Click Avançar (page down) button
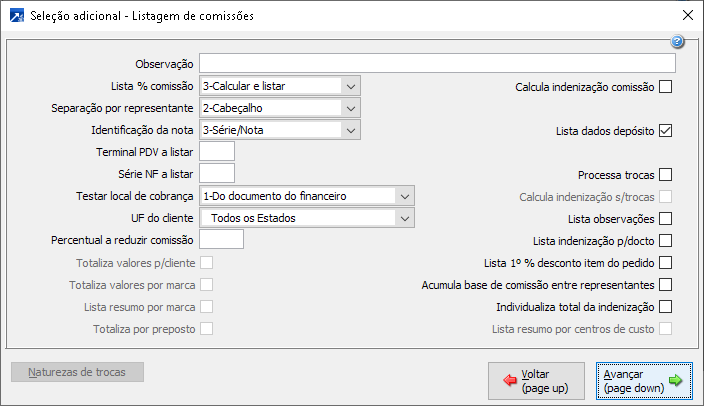The height and width of the screenshot is (406, 704). coord(643,380)
